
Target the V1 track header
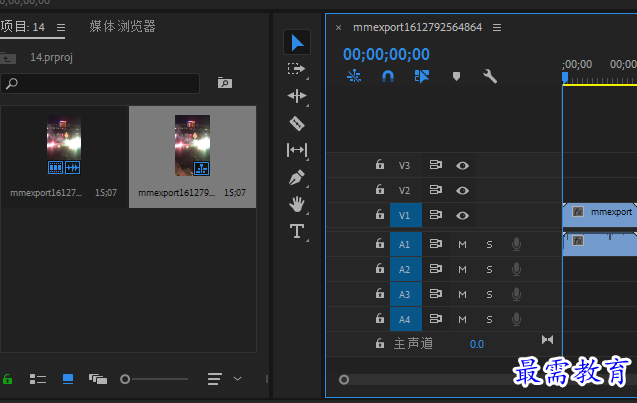click(405, 215)
